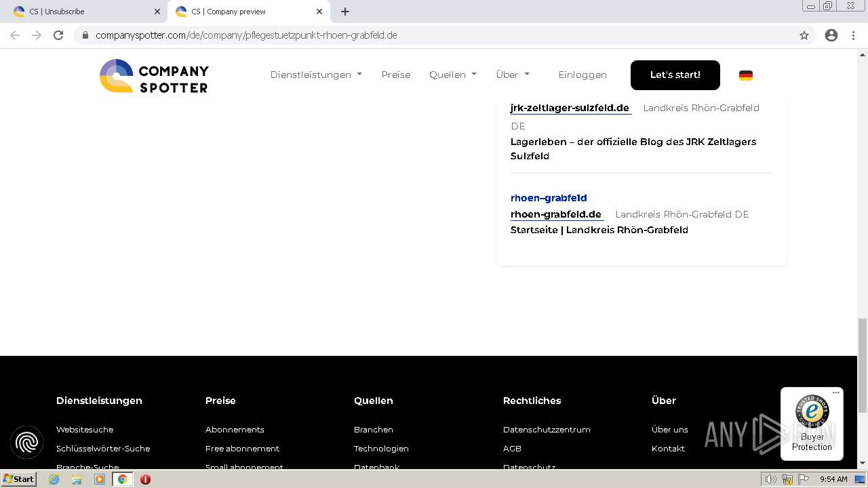This screenshot has width=868, height=488.
Task: Open AGB footer link
Action: click(x=512, y=449)
